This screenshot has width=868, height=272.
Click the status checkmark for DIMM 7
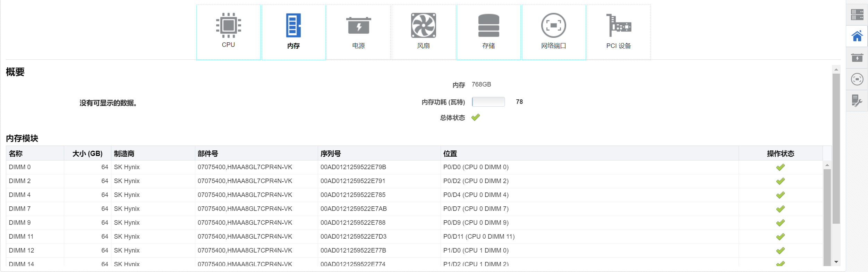pos(781,209)
